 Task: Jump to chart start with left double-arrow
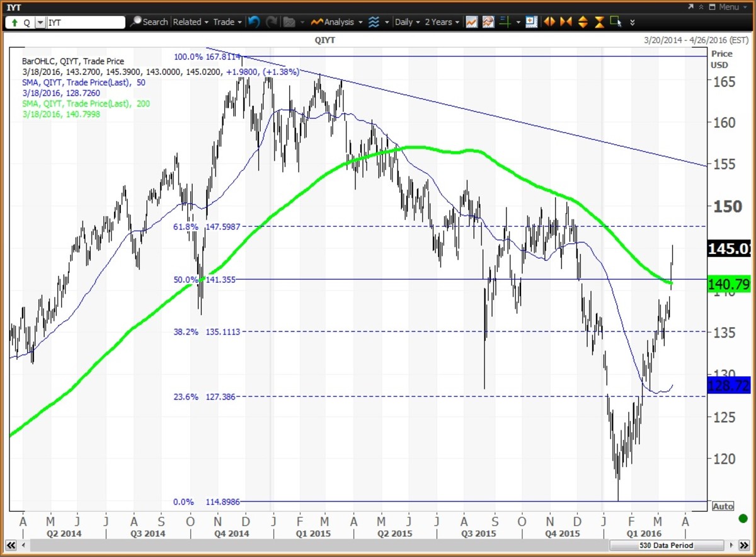[11, 545]
